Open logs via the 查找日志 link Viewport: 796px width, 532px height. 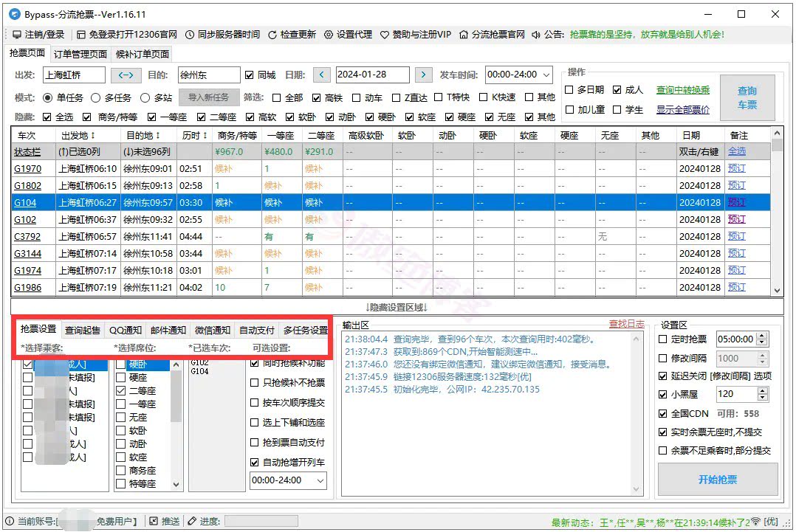[x=626, y=325]
